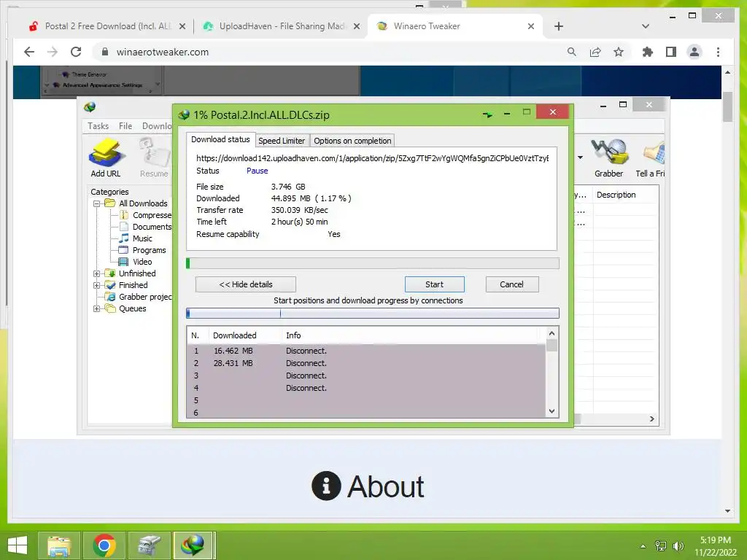
Task: Switch to UploadHaven browser tab
Action: (x=282, y=26)
